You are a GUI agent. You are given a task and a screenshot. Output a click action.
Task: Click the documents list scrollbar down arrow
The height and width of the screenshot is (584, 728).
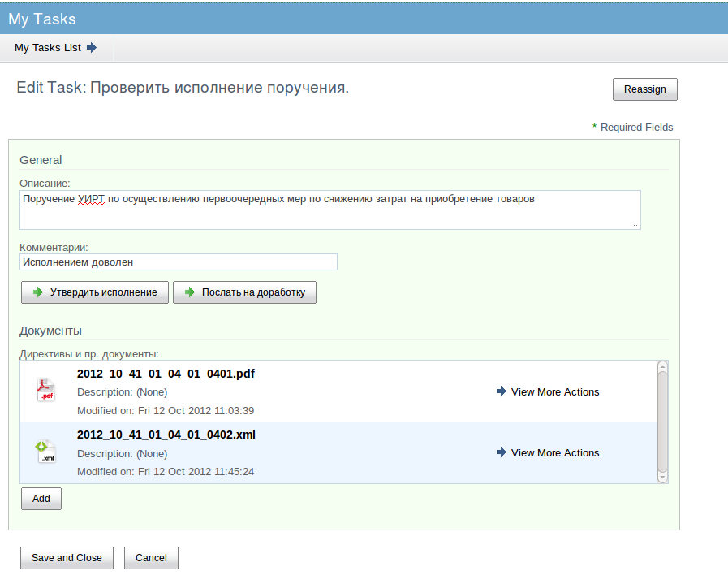[x=662, y=478]
